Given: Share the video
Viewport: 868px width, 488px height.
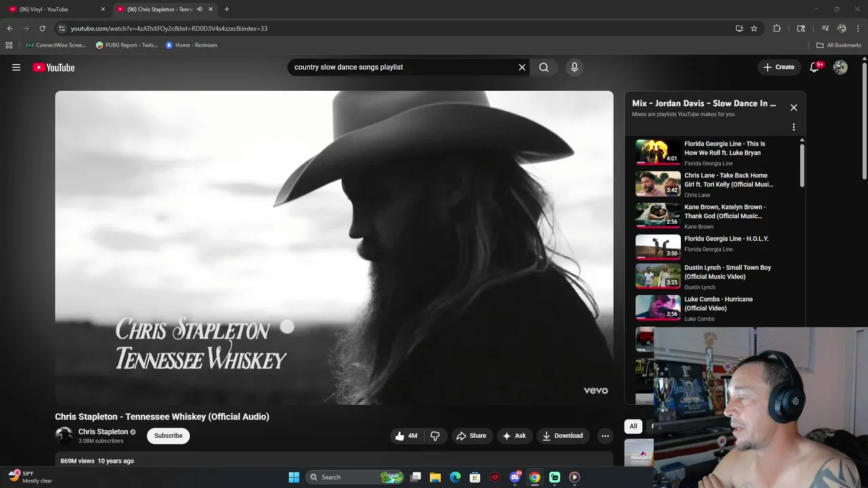Looking at the screenshot, I should pyautogui.click(x=471, y=436).
